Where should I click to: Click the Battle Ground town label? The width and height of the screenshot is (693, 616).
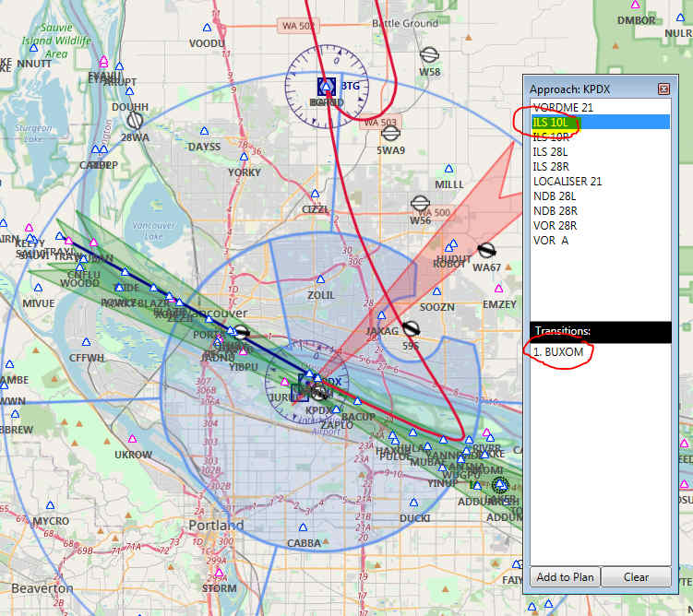[x=405, y=23]
